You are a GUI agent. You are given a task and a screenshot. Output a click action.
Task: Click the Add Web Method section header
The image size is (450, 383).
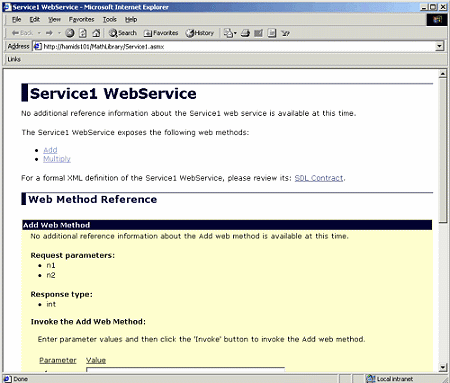(x=227, y=225)
